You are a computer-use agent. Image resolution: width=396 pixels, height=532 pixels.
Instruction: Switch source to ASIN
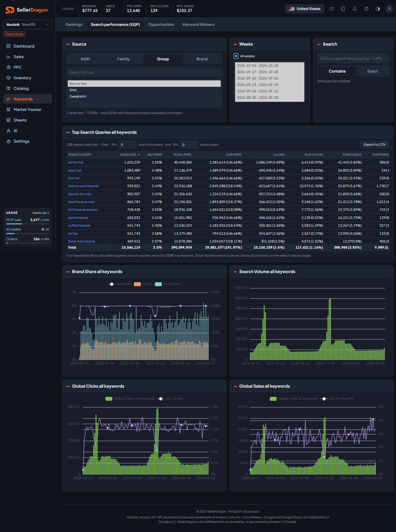[85, 59]
